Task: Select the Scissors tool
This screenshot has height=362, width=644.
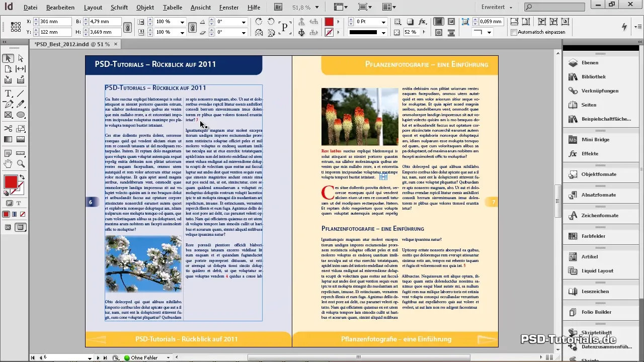Action: [8, 129]
